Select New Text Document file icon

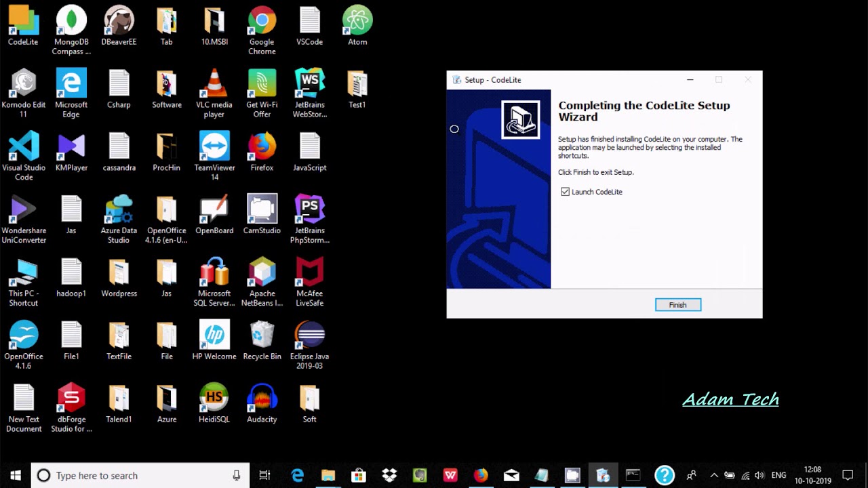pos(23,409)
